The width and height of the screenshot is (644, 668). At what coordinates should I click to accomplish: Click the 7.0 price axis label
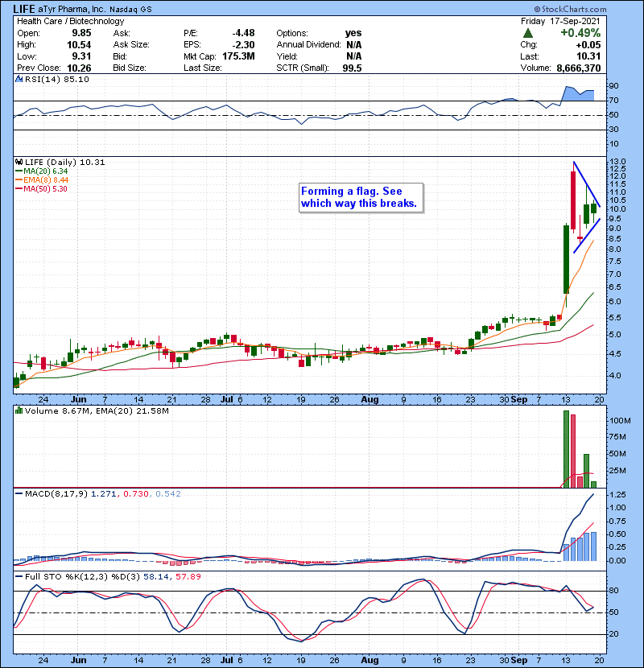point(616,274)
